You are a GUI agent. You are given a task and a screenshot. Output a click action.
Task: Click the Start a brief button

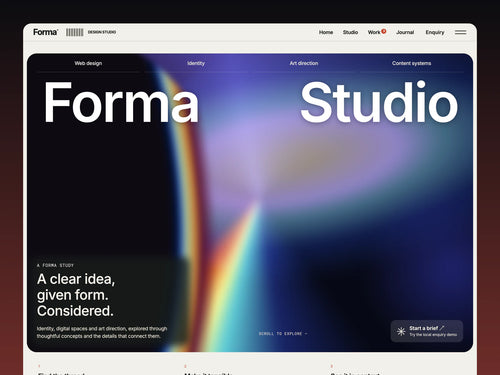point(427,331)
